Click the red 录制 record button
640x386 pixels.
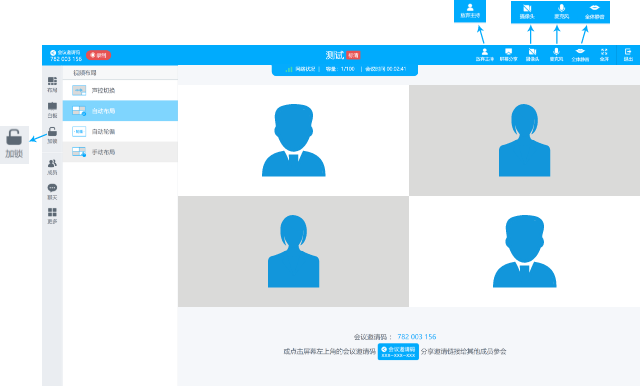pos(98,55)
